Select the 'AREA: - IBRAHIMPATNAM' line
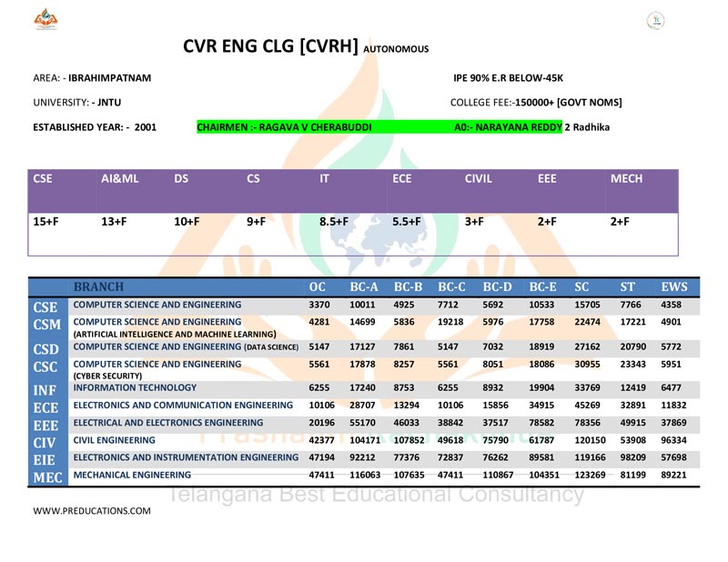This screenshot has width=728, height=562. pyautogui.click(x=92, y=78)
